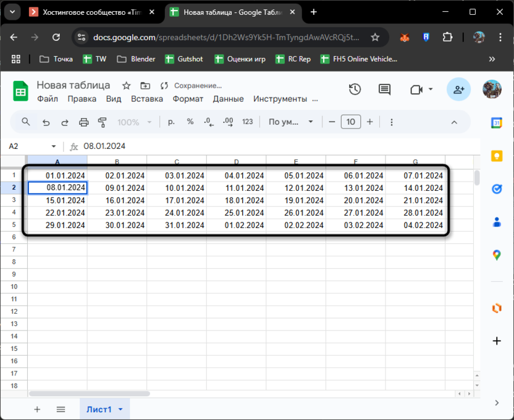This screenshot has width=514, height=420.
Task: Open the comments panel icon
Action: coord(384,90)
